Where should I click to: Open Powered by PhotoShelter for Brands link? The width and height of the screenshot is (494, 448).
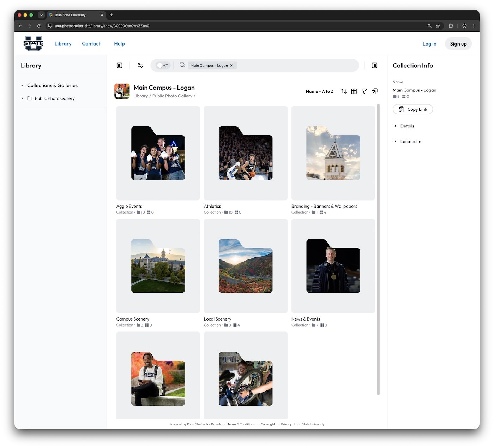tap(195, 424)
